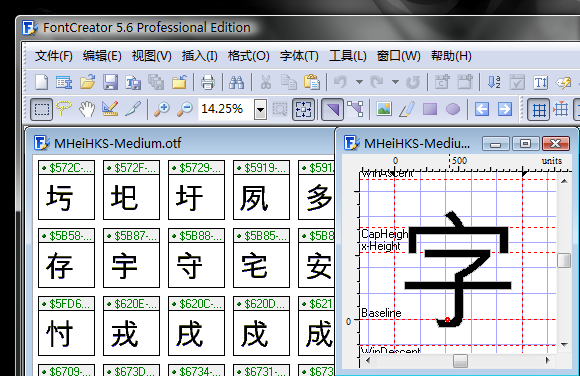This screenshot has height=376, width=580.
Task: Insert background image icon
Action: (384, 109)
